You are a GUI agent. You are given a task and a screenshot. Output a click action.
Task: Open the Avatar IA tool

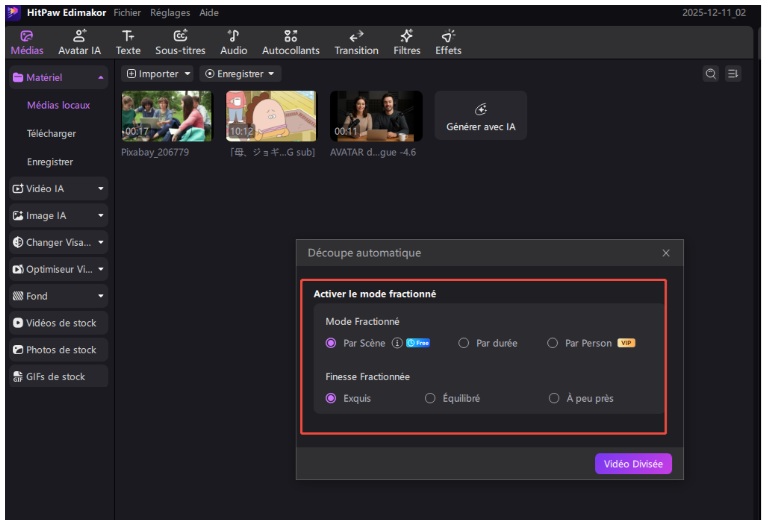click(x=79, y=42)
